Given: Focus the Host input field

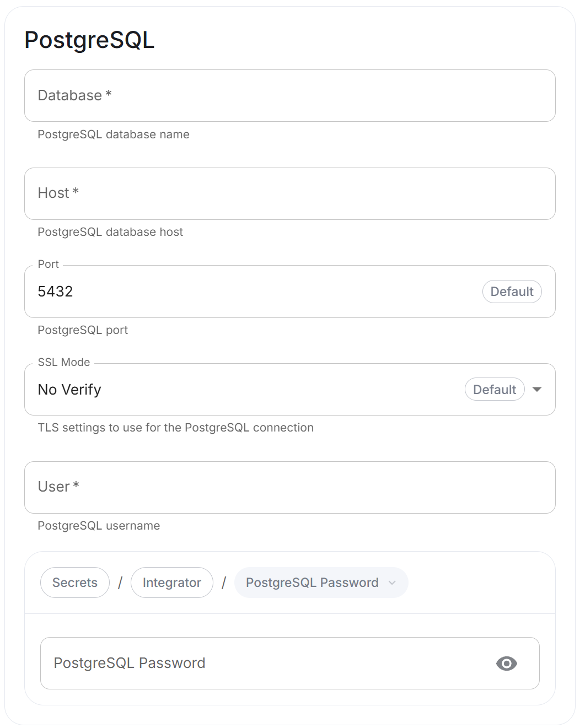Looking at the screenshot, I should [x=290, y=194].
